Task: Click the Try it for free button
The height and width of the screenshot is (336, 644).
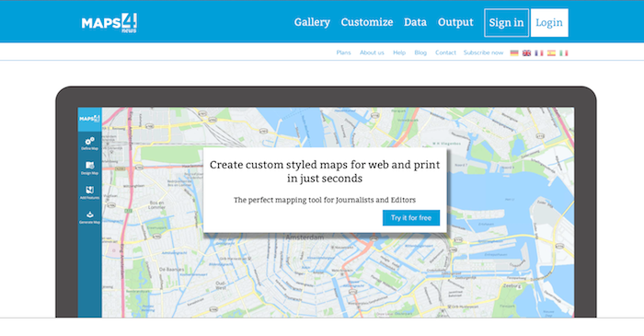Action: [x=411, y=217]
